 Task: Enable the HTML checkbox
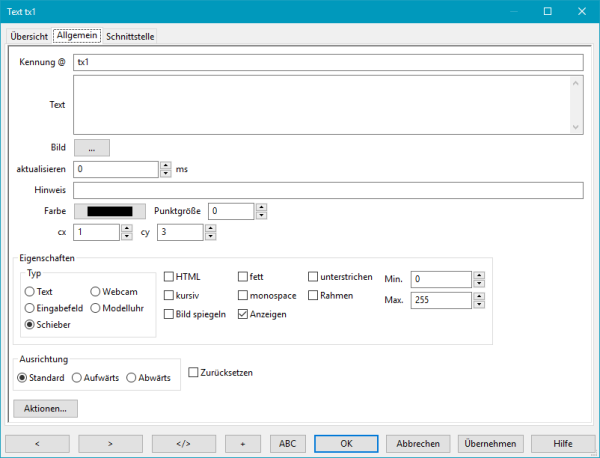(169, 277)
